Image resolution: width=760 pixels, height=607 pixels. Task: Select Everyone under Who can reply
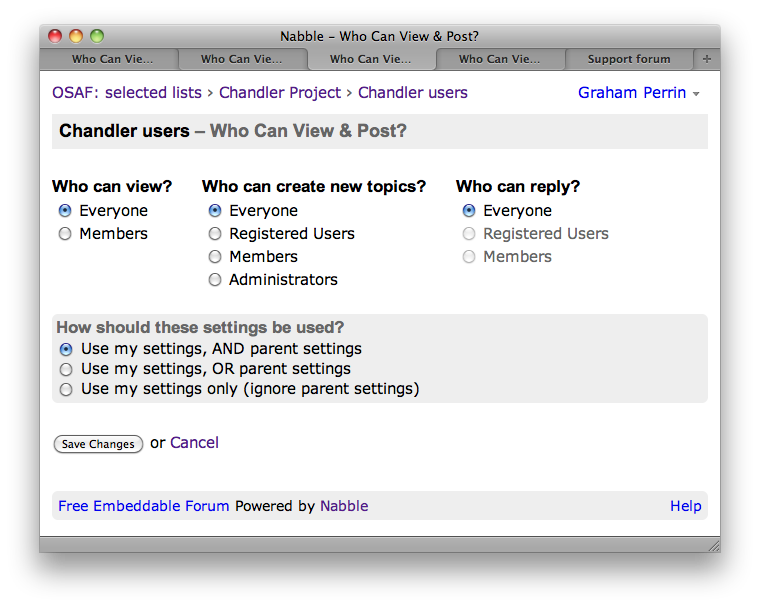click(x=469, y=211)
